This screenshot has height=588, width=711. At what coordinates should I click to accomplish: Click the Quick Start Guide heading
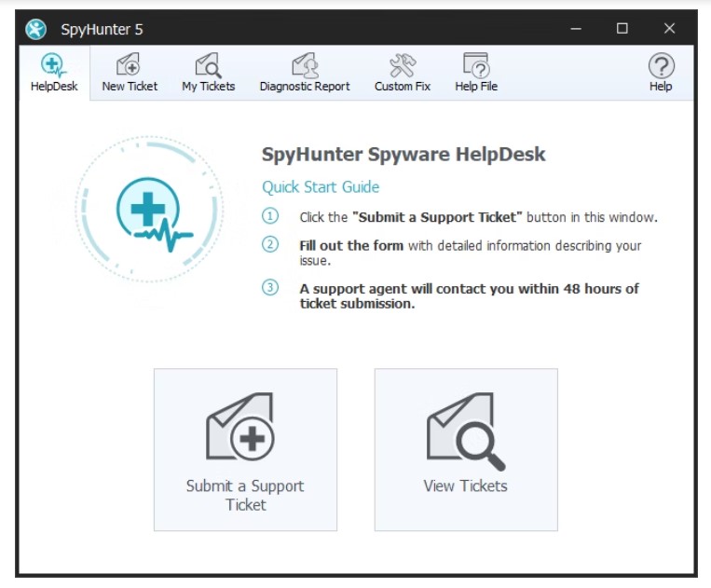(x=321, y=186)
